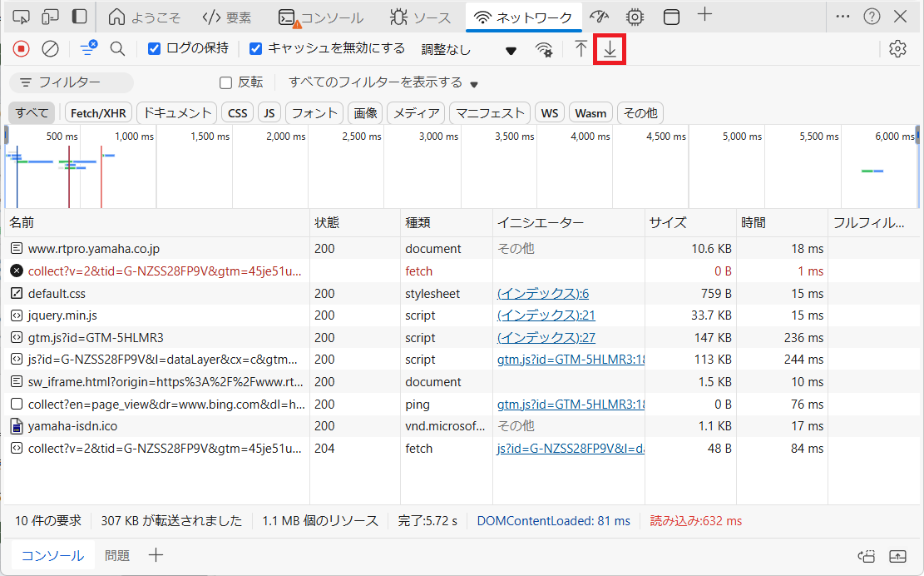Filter requests by Fetch/XHR
Screen dimensions: 924x576
(x=97, y=113)
